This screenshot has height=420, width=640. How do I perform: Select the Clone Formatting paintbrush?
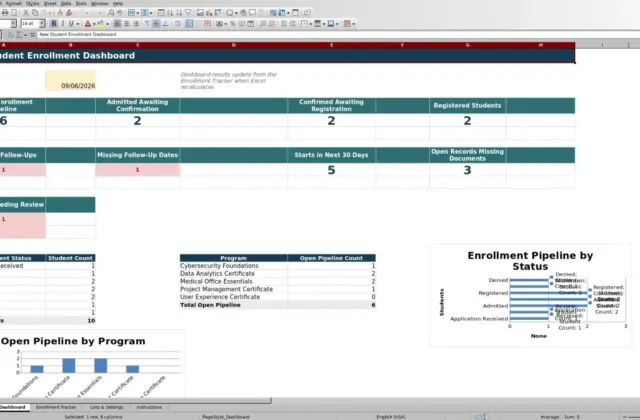click(60, 13)
